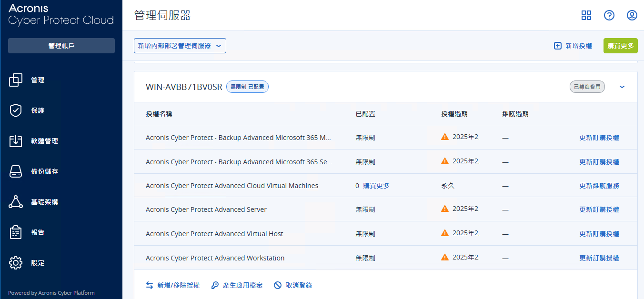Image resolution: width=644 pixels, height=299 pixels.
Task: Click the prohibited circle icon for 取消登錄
Action: pyautogui.click(x=278, y=285)
